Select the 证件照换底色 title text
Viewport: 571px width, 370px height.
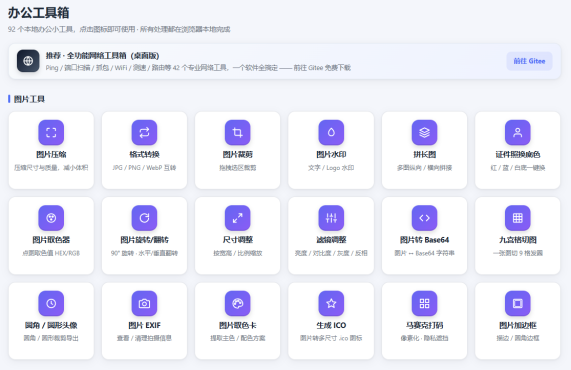(517, 154)
